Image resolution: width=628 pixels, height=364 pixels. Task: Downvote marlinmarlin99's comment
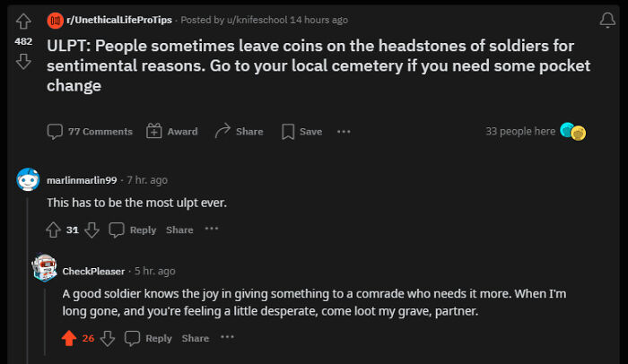[x=92, y=230]
